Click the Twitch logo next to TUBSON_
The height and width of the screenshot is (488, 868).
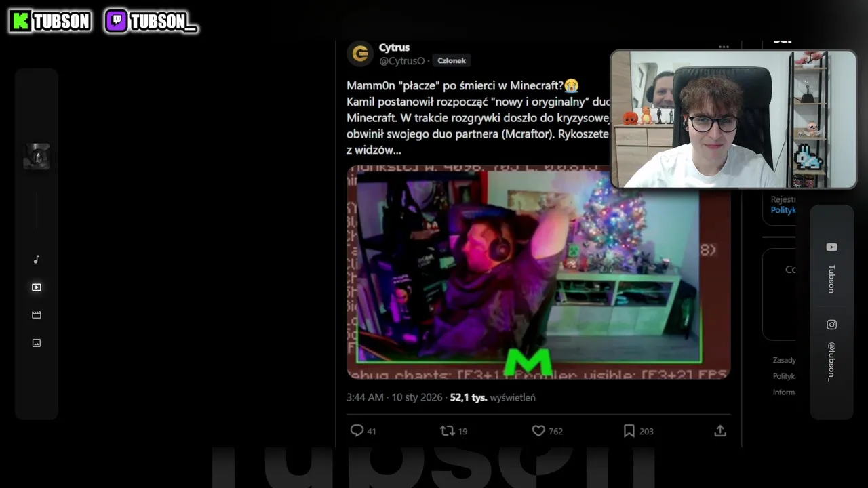[117, 22]
